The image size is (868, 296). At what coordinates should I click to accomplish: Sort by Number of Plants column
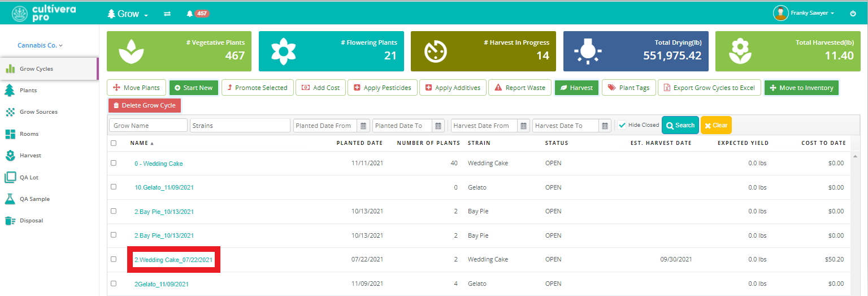pyautogui.click(x=428, y=143)
